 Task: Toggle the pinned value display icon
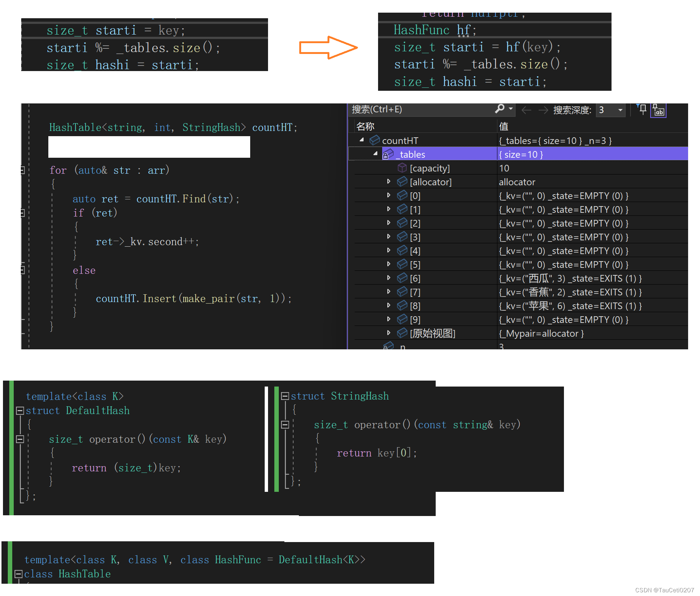point(658,110)
